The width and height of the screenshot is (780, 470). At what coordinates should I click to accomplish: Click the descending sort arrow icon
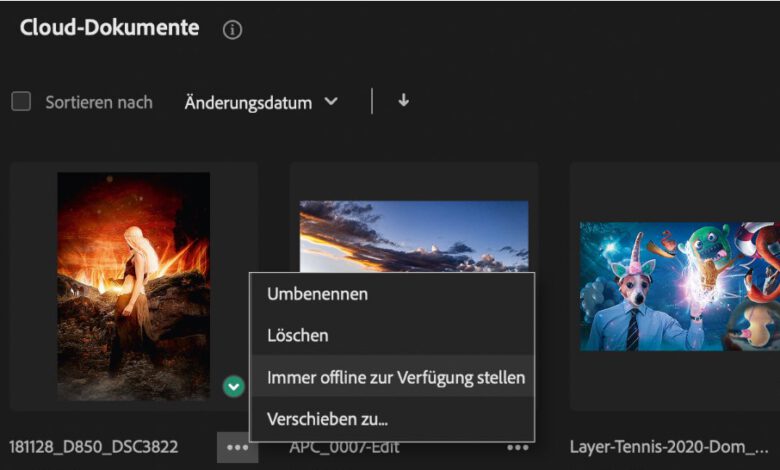403,100
